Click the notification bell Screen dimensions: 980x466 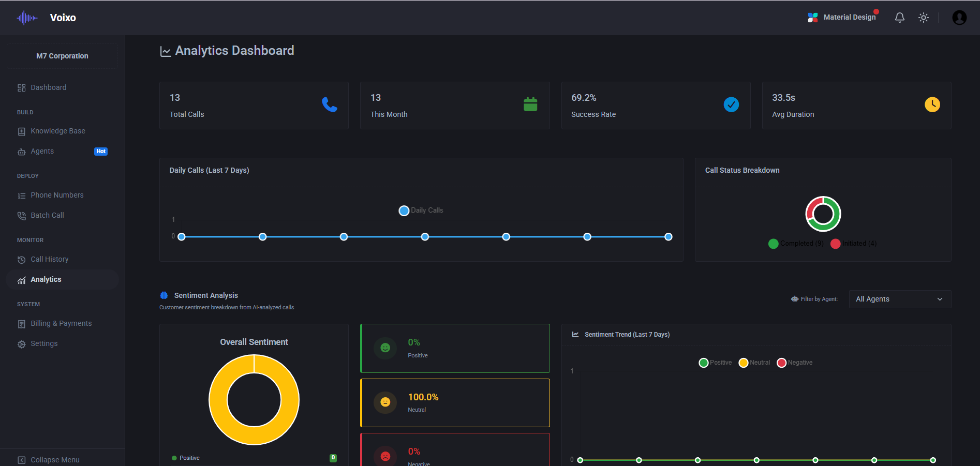(900, 17)
